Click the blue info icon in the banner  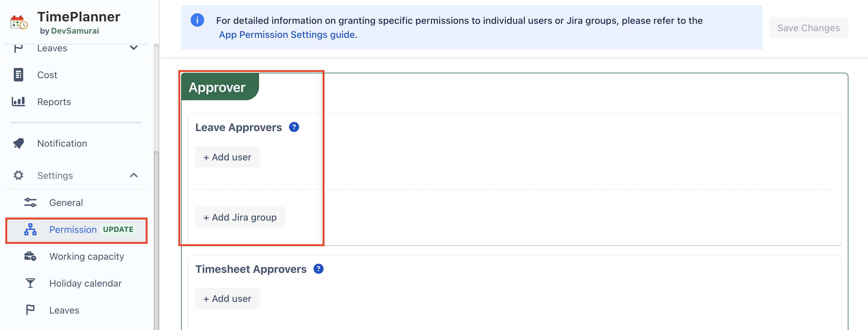197,20
